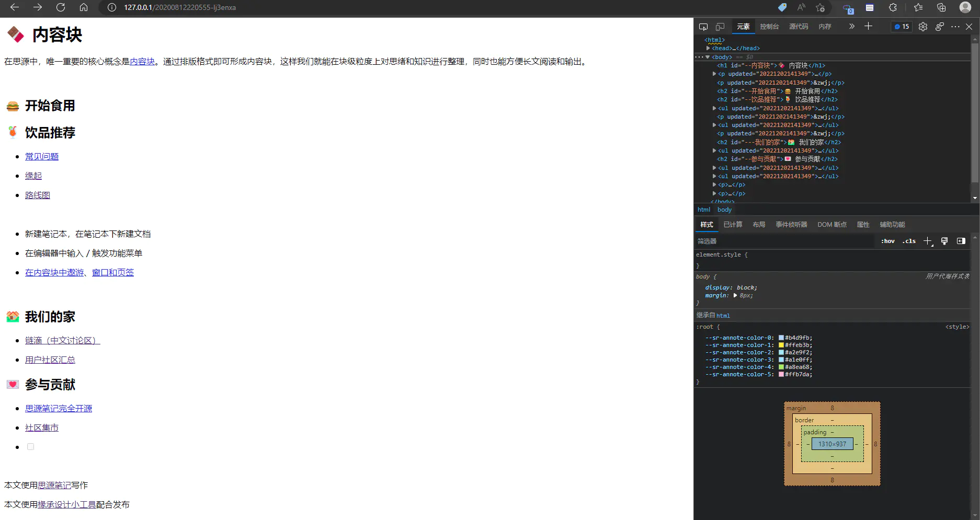Click the browser back arrow
The width and height of the screenshot is (980, 520).
[15, 7]
